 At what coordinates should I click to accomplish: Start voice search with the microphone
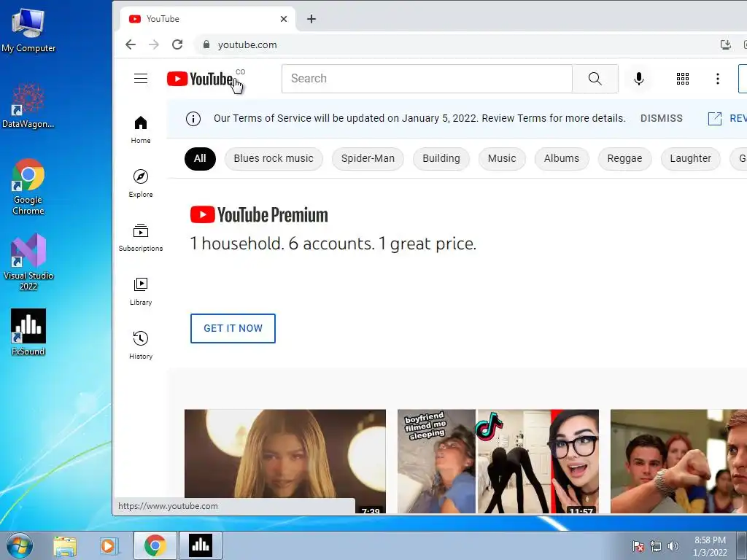639,79
